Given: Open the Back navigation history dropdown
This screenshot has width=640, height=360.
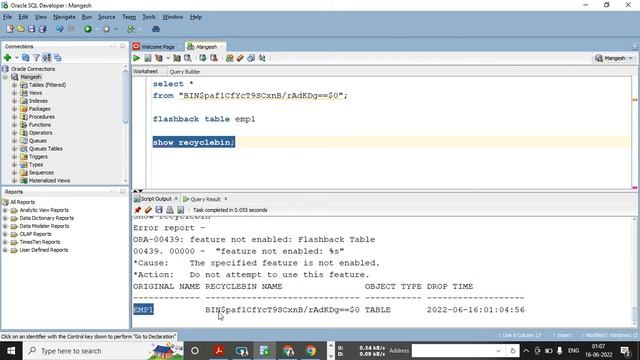Looking at the screenshot, I should 97,29.
